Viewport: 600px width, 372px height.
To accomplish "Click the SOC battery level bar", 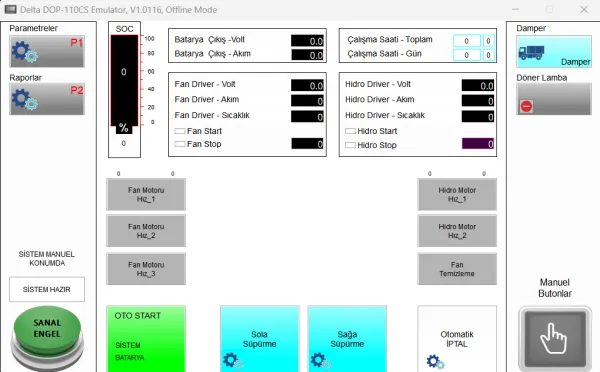I will pyautogui.click(x=124, y=80).
